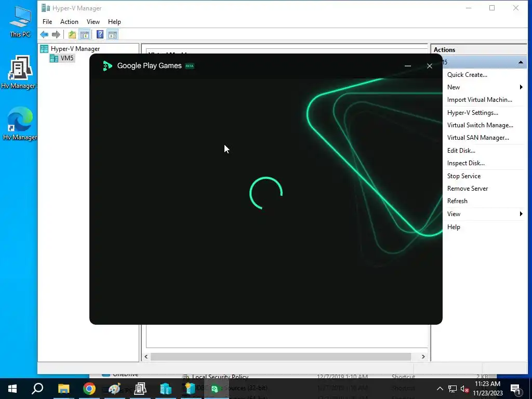Click the Google Play Games taskbar icon
The height and width of the screenshot is (399, 532).
pyautogui.click(x=215, y=389)
